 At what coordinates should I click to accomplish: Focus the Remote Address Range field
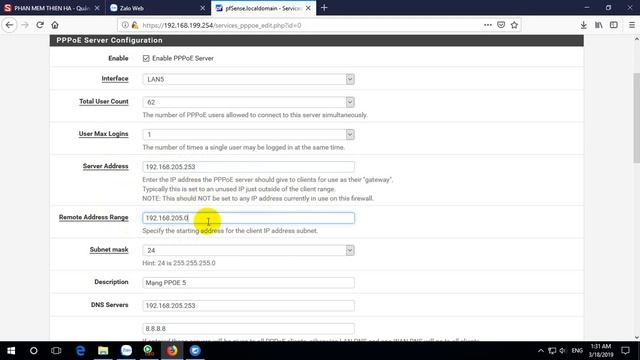(248, 218)
